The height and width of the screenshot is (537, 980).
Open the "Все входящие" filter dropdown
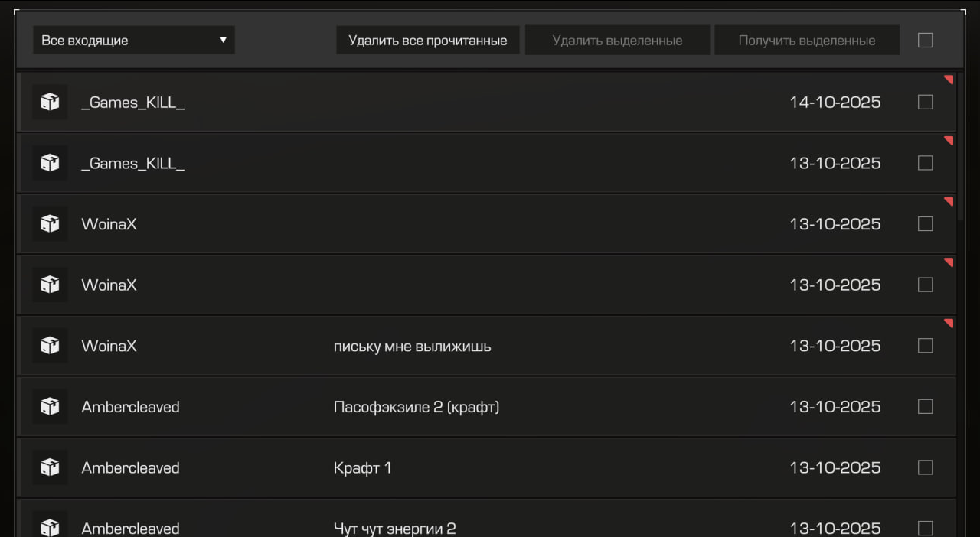point(133,41)
